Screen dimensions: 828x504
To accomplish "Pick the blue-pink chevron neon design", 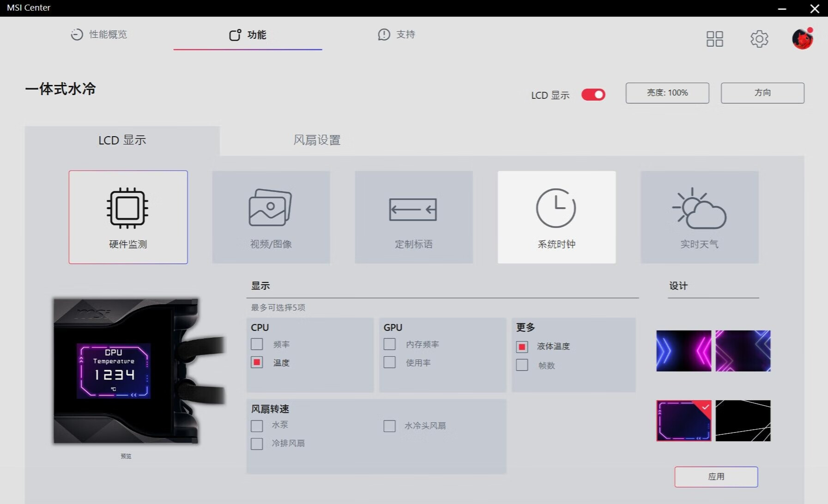I will [683, 351].
